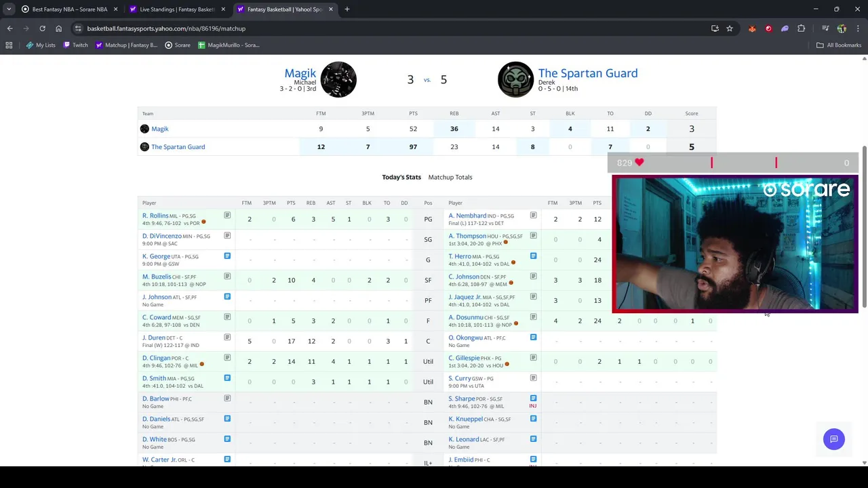Image resolution: width=868 pixels, height=488 pixels.
Task: Open blue notes icon for D. Smith
Action: [x=227, y=378]
